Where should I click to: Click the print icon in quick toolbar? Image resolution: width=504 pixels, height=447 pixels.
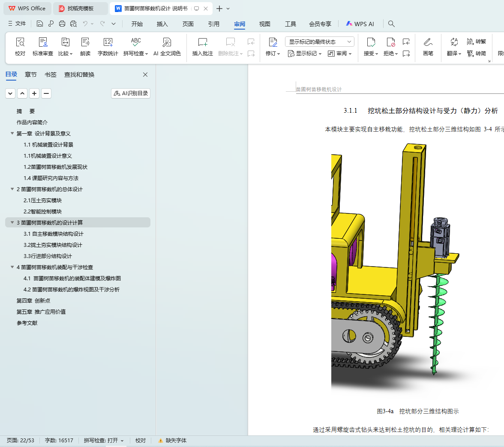[62, 24]
